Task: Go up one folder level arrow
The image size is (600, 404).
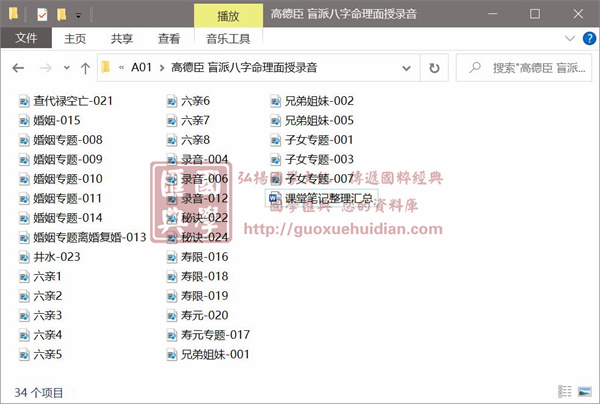Action: point(85,68)
